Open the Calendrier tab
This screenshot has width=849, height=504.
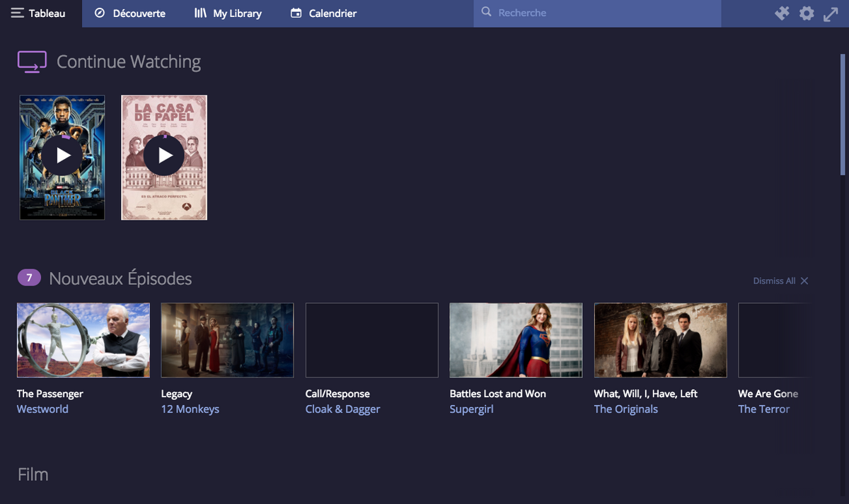coord(323,13)
